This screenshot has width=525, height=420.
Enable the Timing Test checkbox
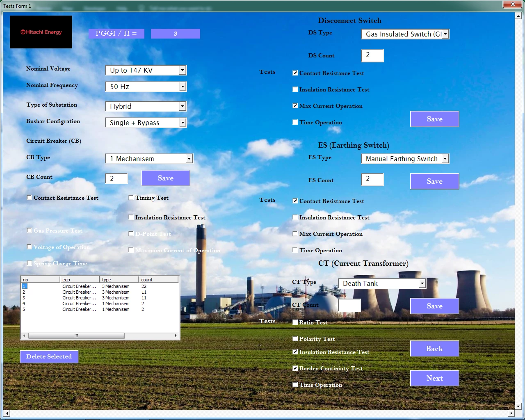(x=131, y=198)
